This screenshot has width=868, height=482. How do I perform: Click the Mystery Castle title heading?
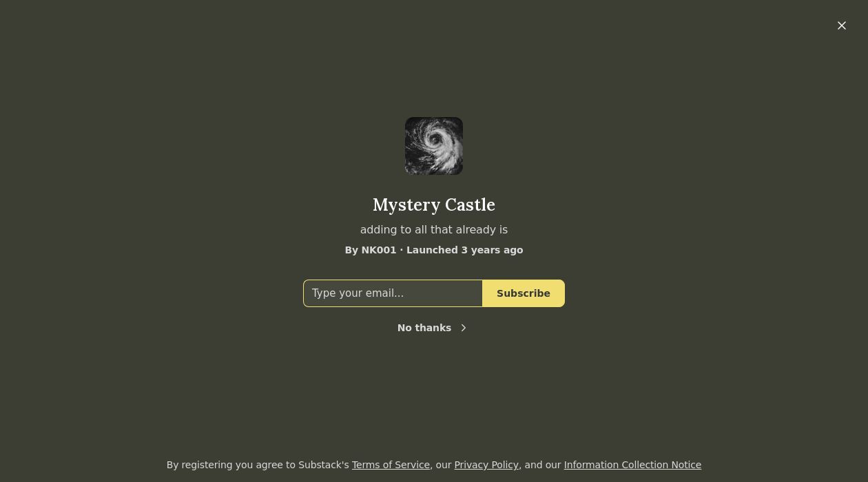click(434, 205)
